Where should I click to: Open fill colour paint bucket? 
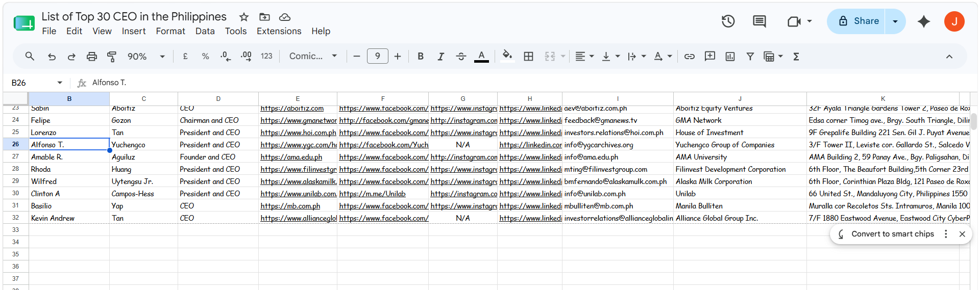[x=507, y=55]
